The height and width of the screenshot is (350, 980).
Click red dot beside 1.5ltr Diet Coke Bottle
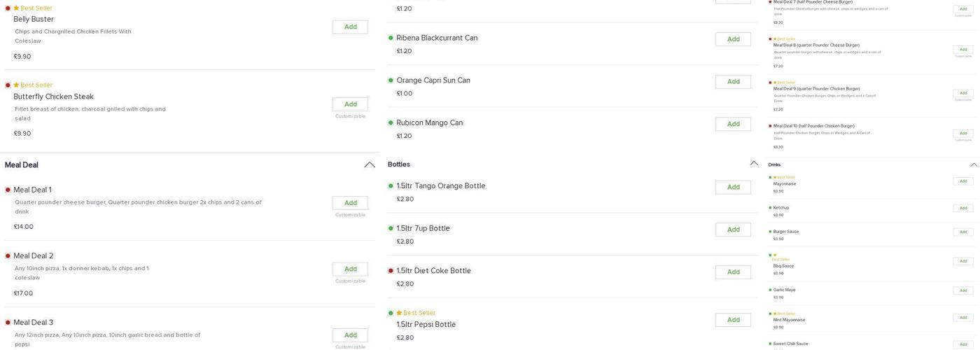point(391,271)
